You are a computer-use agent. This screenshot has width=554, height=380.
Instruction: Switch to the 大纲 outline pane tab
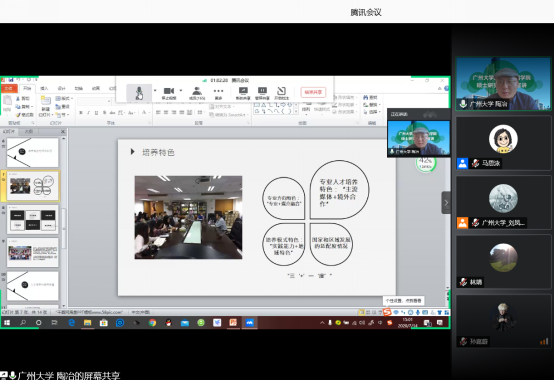29,131
